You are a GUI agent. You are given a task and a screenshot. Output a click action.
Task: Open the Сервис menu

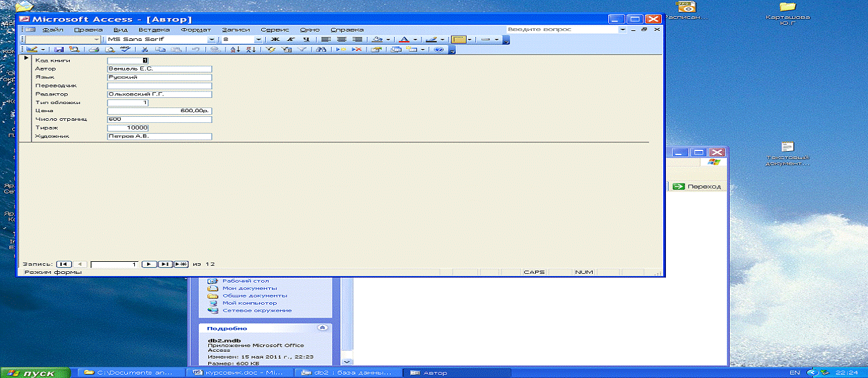point(275,30)
